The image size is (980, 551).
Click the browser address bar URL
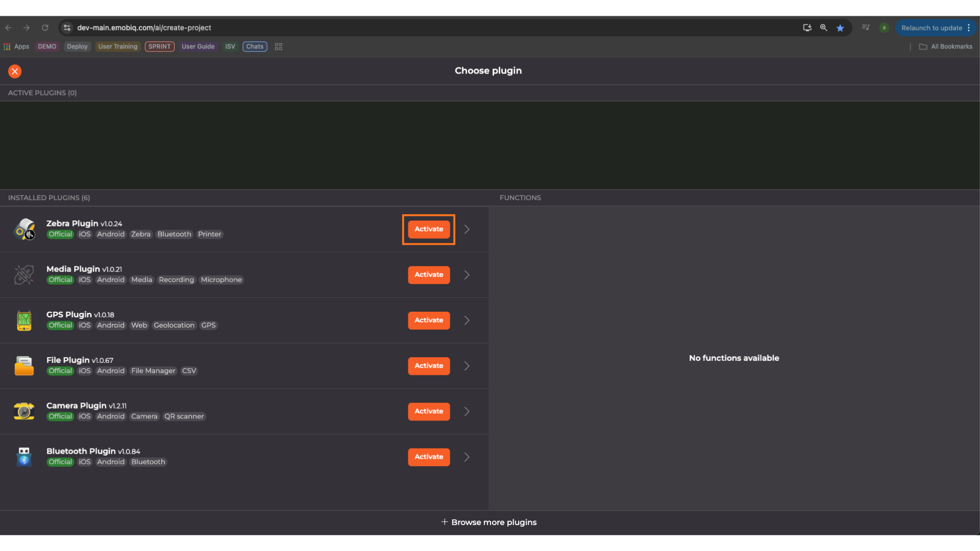[x=144, y=28]
